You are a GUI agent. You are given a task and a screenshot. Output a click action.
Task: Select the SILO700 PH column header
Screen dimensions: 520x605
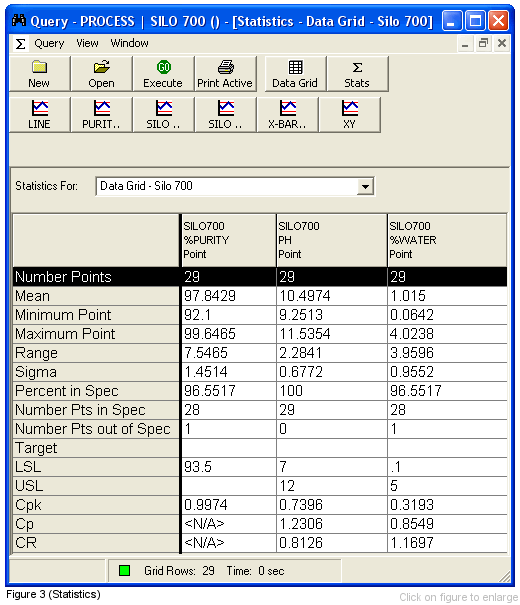click(x=332, y=240)
